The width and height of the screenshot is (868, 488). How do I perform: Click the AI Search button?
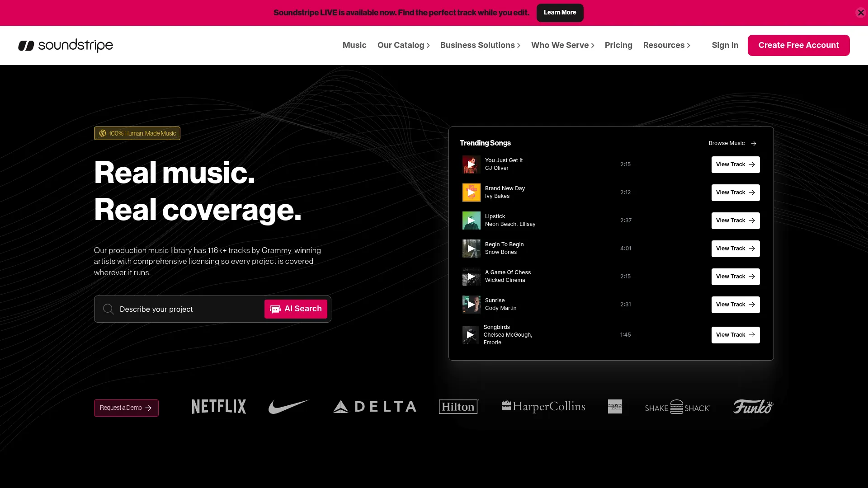pyautogui.click(x=296, y=309)
